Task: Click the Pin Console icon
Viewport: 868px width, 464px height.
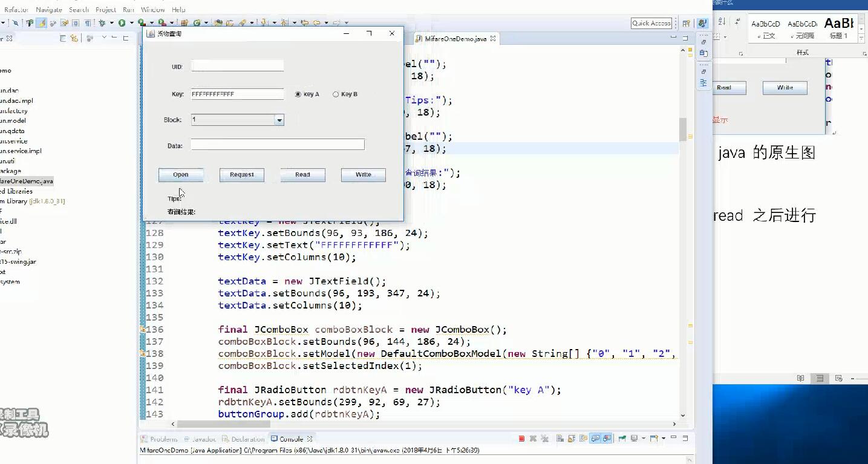Action: point(622,439)
